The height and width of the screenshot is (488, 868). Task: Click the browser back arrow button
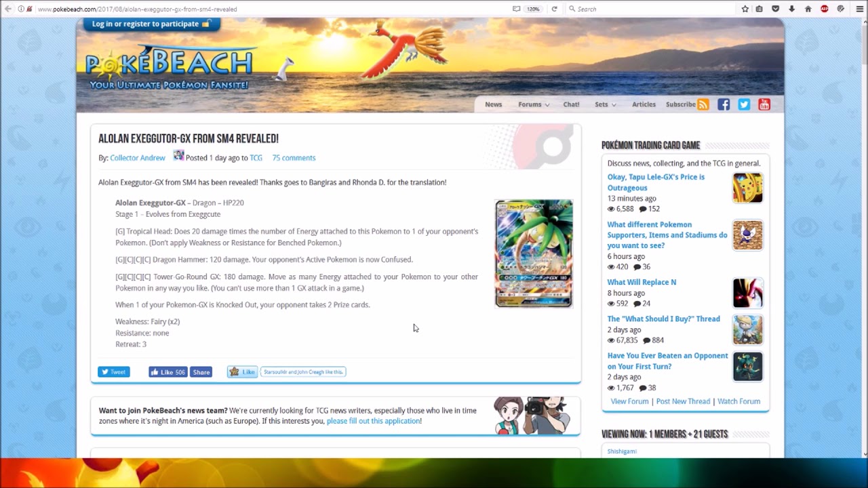click(8, 9)
